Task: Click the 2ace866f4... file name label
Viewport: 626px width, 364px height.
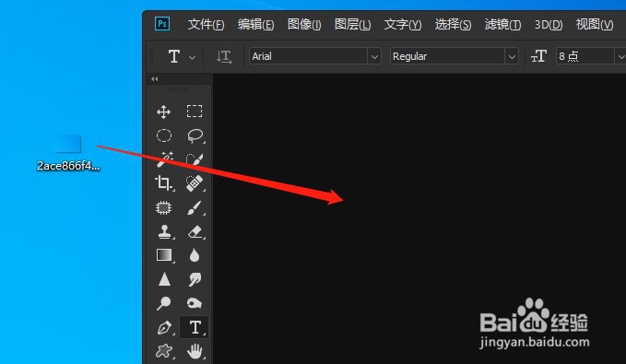Action: click(68, 166)
